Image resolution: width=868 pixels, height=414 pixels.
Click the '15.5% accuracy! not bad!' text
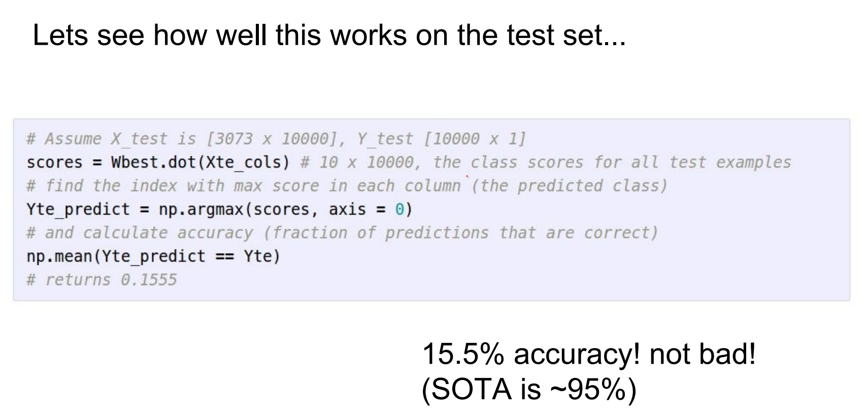pyautogui.click(x=588, y=354)
